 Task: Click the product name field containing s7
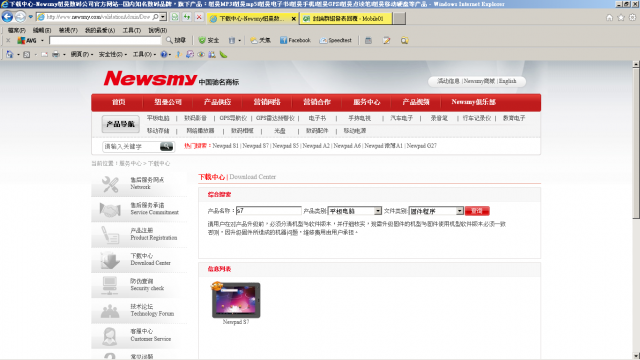coord(269,211)
